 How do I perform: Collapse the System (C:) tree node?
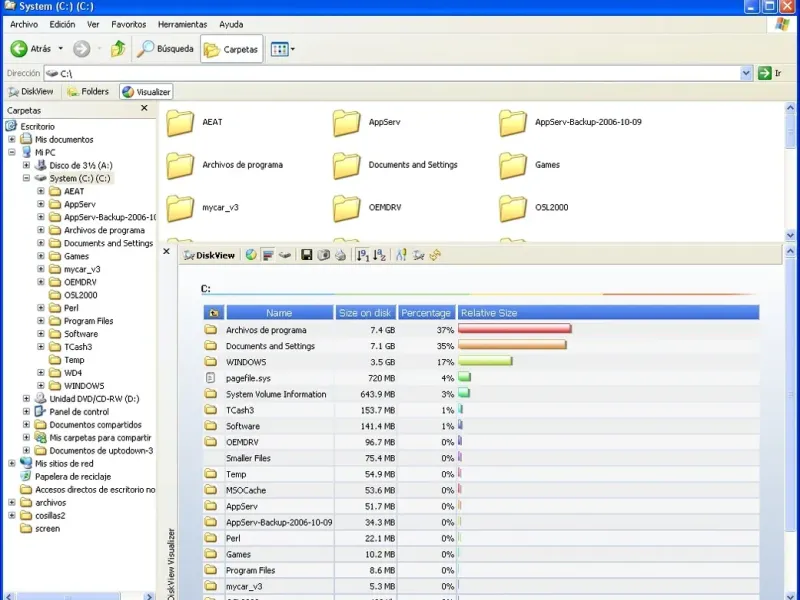tap(27, 178)
